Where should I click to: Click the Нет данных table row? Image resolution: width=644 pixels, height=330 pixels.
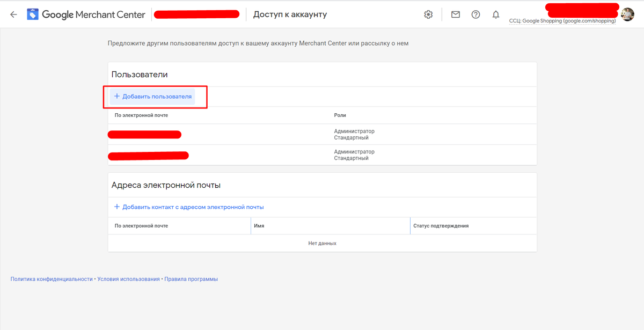(322, 243)
